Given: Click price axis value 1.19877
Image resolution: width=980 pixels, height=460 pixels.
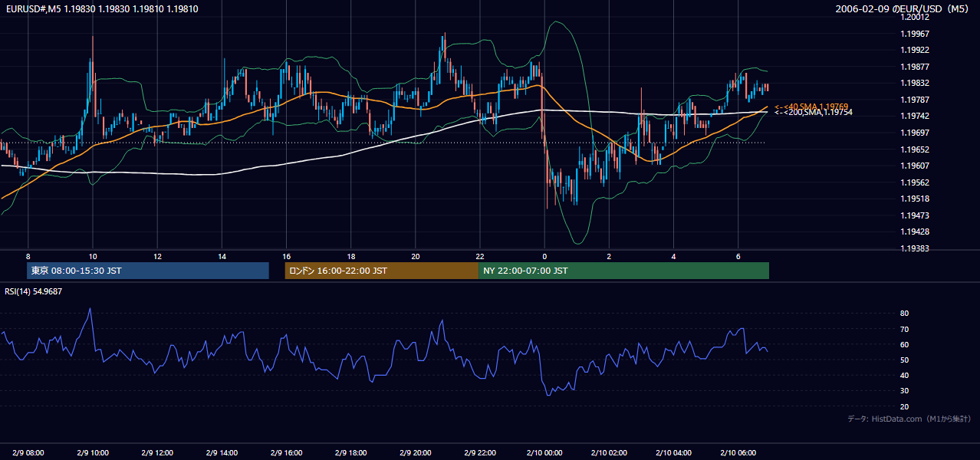Looking at the screenshot, I should pyautogui.click(x=916, y=67).
